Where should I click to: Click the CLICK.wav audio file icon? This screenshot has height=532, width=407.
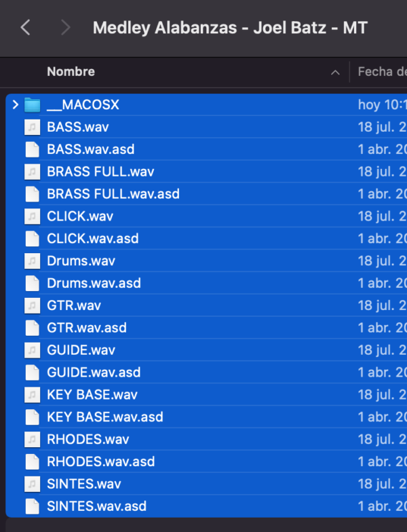pos(32,216)
